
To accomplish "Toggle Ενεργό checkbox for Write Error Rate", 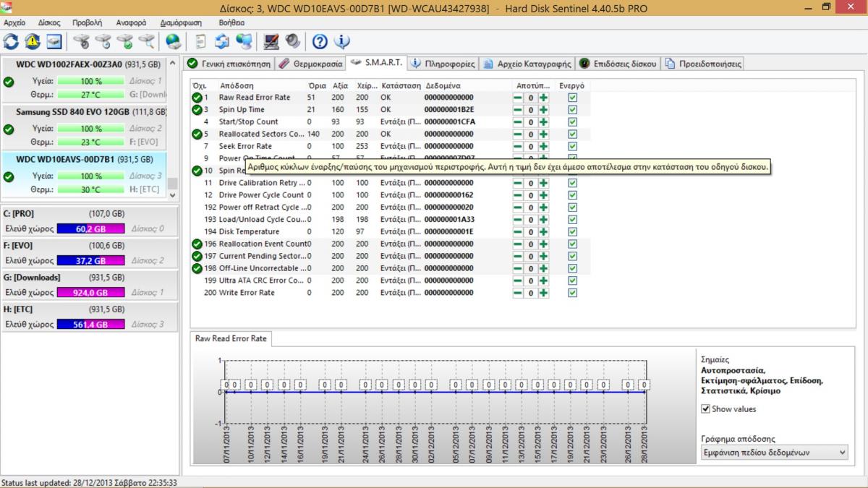I will (x=573, y=293).
